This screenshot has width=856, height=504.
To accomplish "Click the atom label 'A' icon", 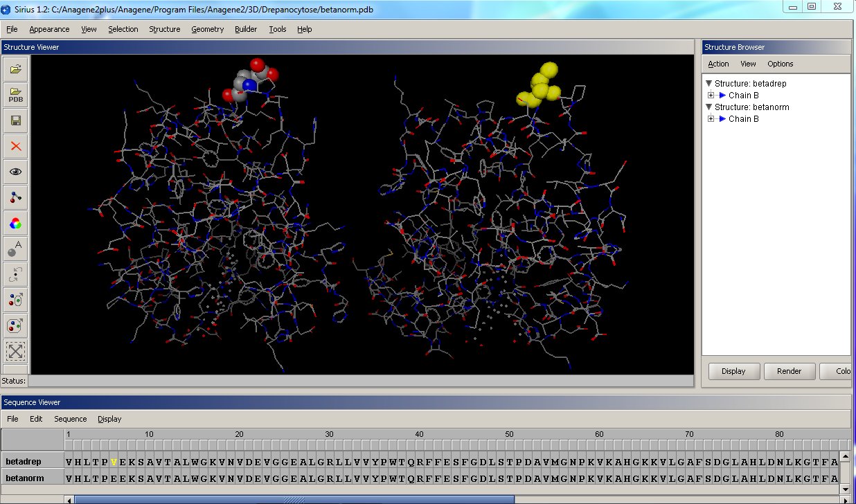I will (15, 249).
